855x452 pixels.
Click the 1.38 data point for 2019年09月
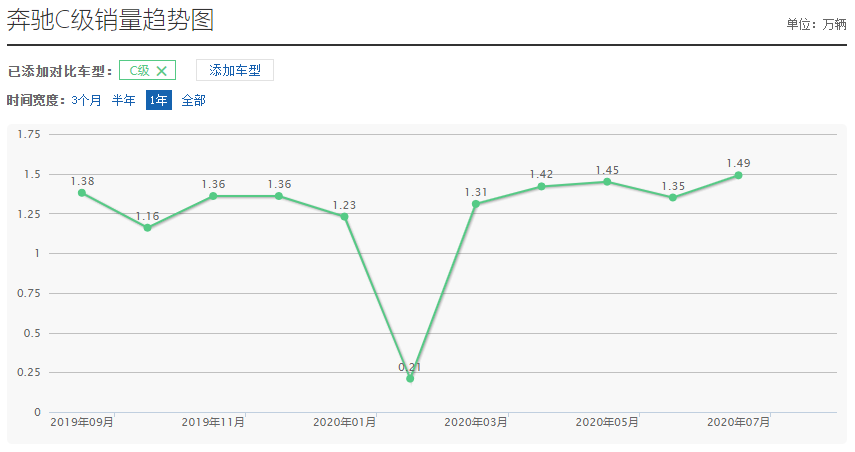pos(82,193)
